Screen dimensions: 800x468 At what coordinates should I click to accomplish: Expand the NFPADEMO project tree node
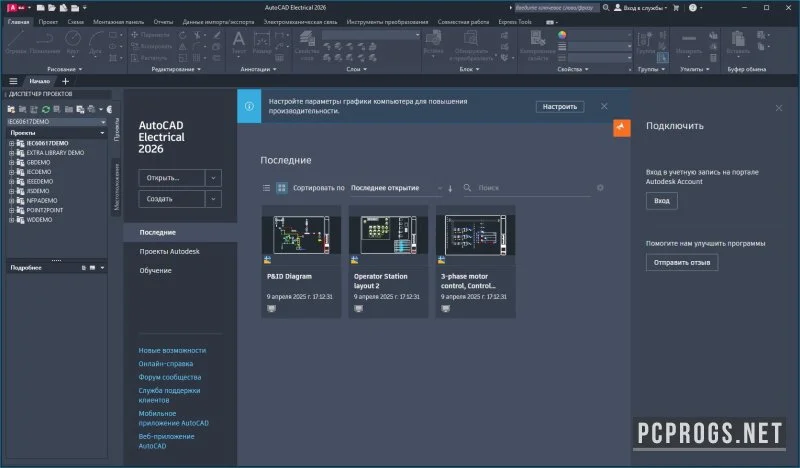[11, 201]
